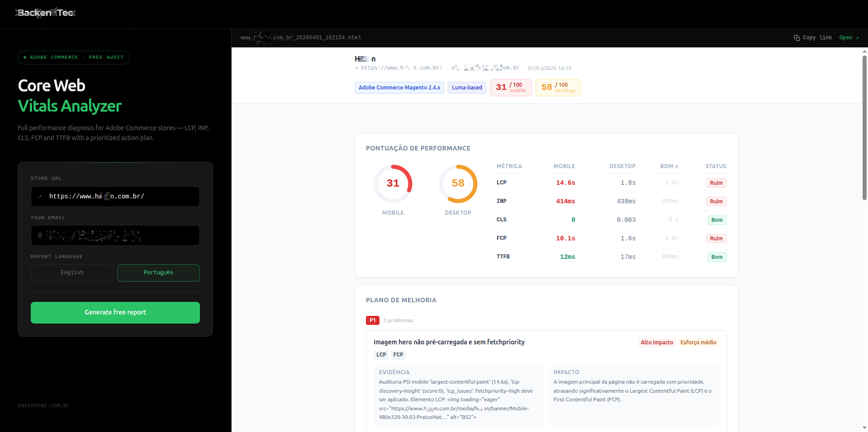The height and width of the screenshot is (432, 868).
Task: Click the Luma-based platform badge
Action: tap(466, 87)
